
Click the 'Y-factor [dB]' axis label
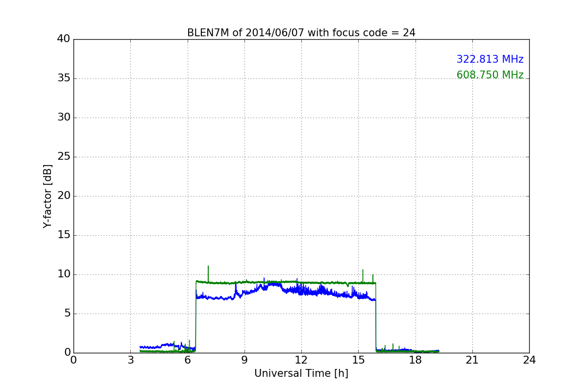click(x=48, y=196)
